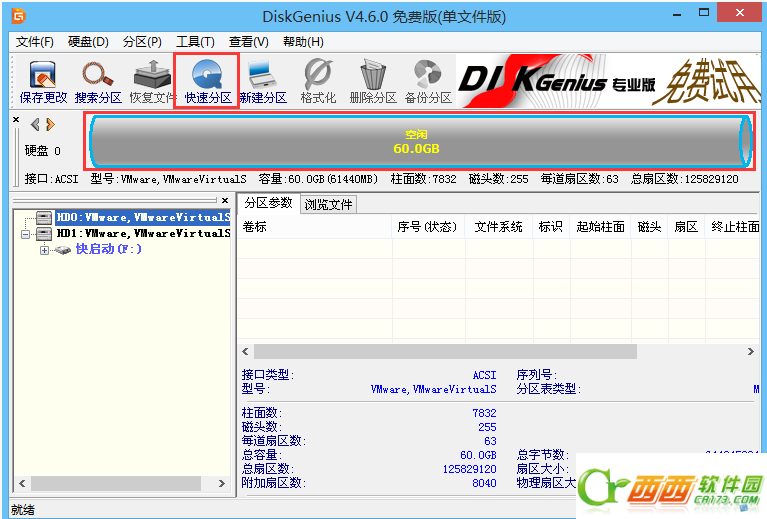Click the 终止柱面 column header

[x=733, y=227]
